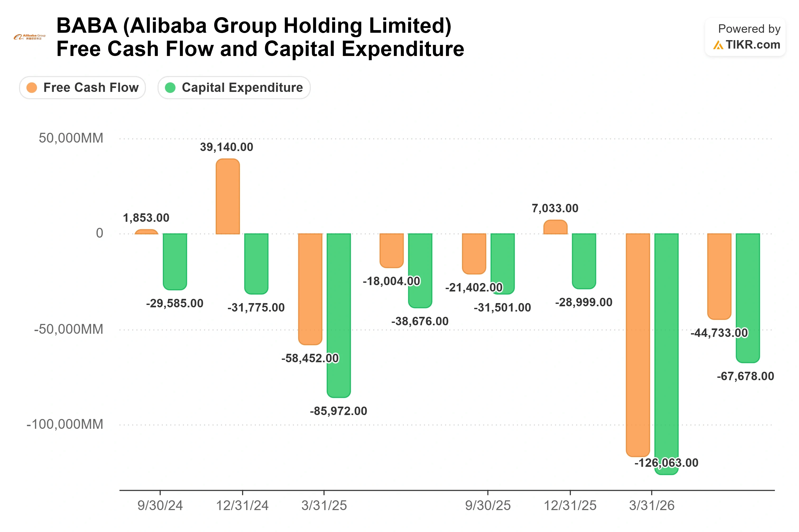
Task: Click the 12/31/25 axis label
Action: pos(570,506)
